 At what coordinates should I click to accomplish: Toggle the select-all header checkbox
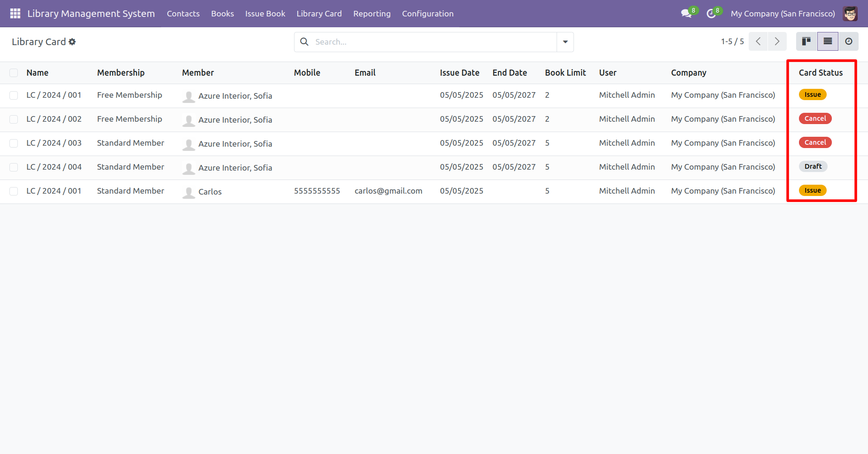click(x=14, y=73)
